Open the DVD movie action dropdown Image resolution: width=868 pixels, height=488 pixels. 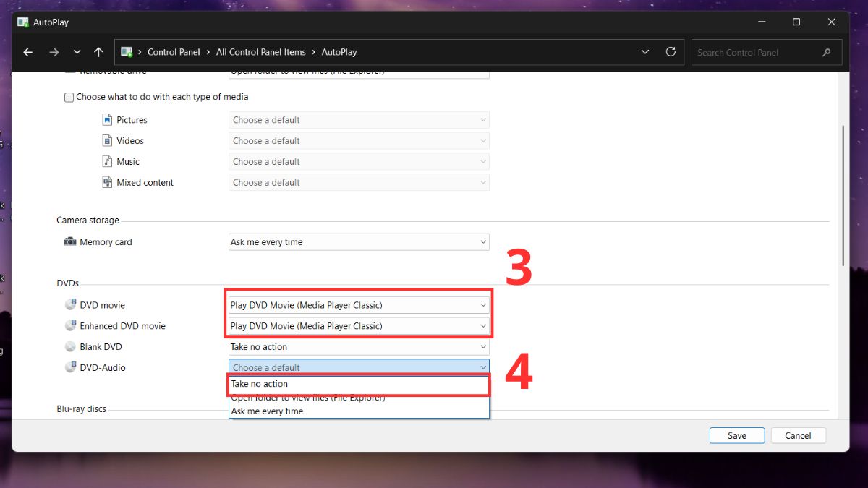(x=359, y=305)
